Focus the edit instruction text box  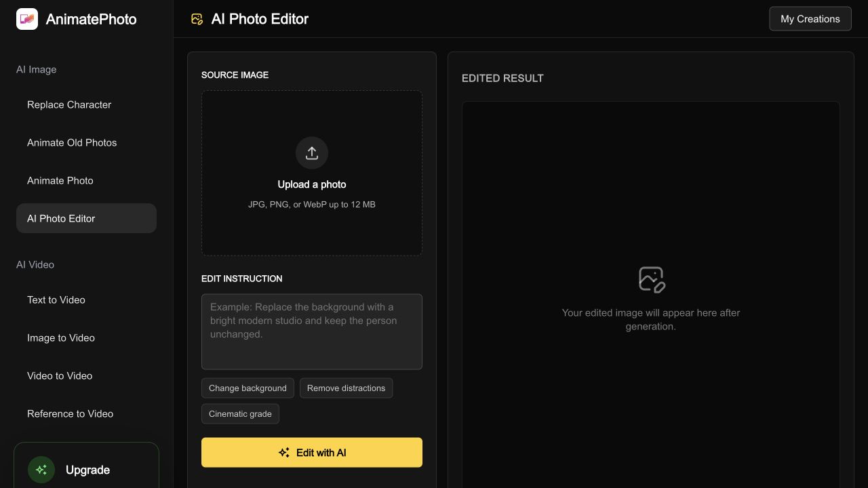pos(312,331)
